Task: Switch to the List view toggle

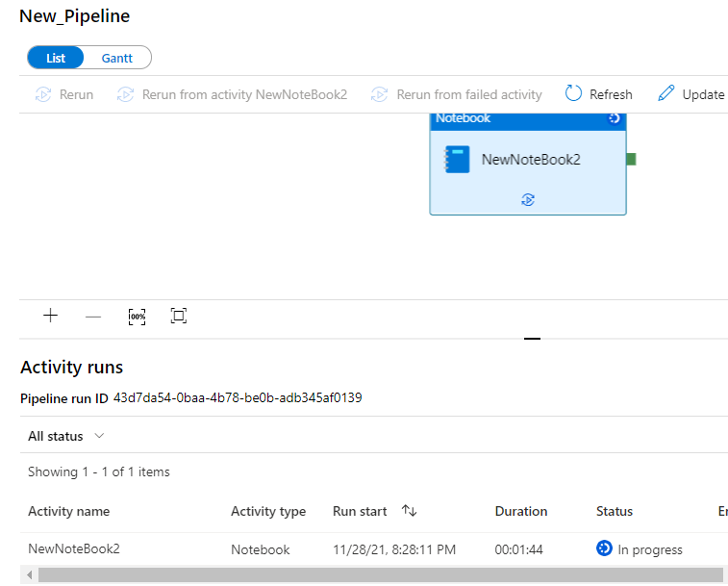Action: [x=56, y=58]
